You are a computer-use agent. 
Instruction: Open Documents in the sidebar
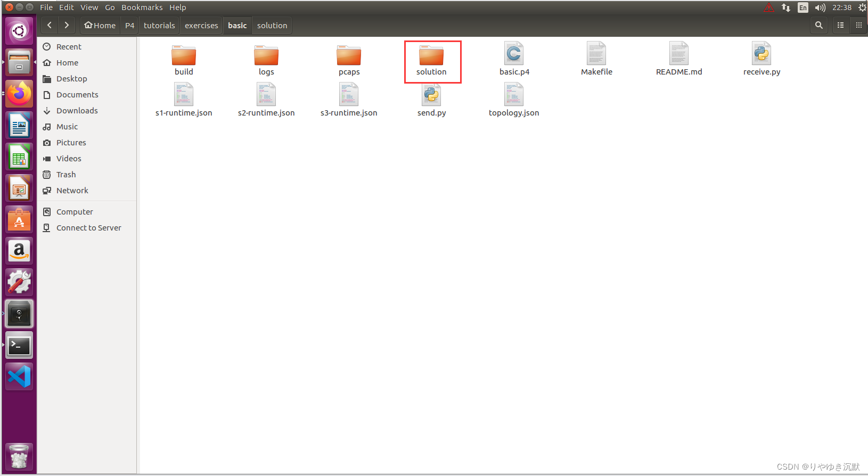tap(86, 95)
